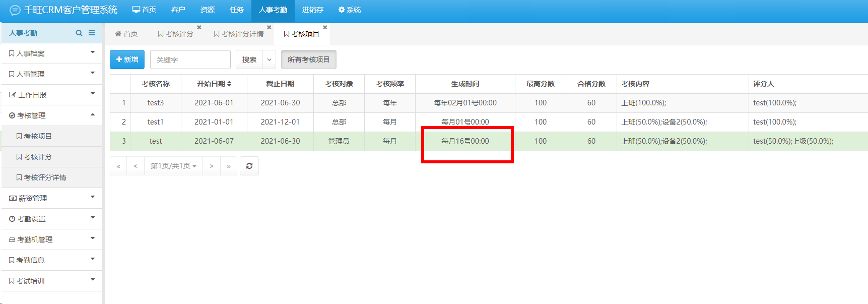Go to the previous page arrow
The height and width of the screenshot is (304, 868).
click(x=136, y=166)
